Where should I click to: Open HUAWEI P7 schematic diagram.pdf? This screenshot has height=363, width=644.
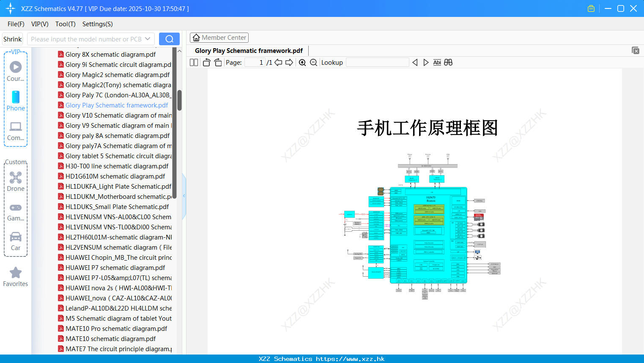click(x=111, y=268)
